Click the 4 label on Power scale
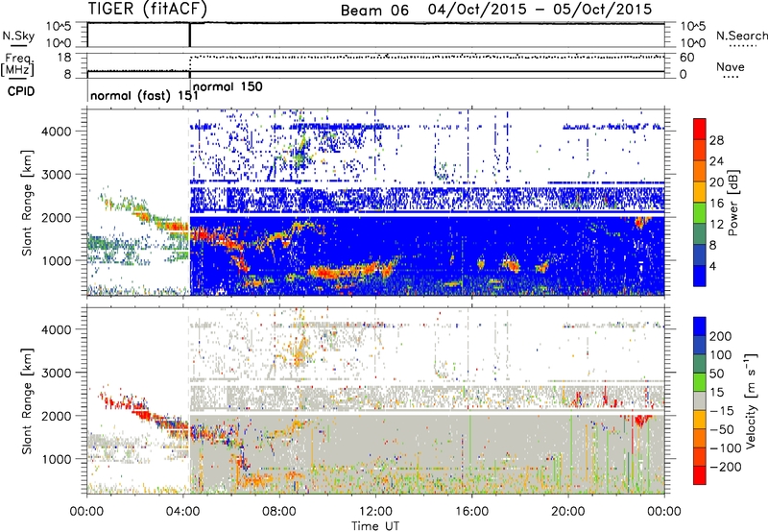 tap(712, 267)
